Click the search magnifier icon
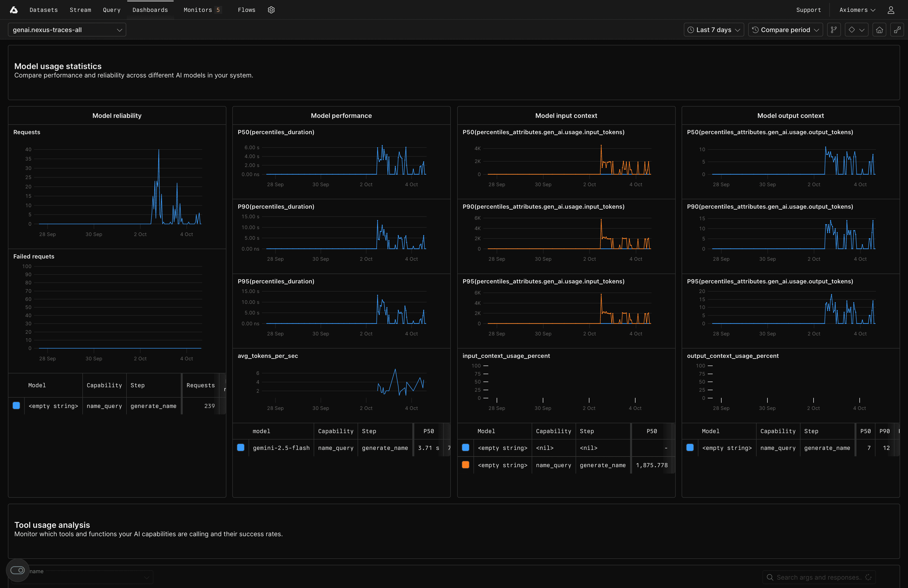This screenshot has height=588, width=908. (770, 577)
